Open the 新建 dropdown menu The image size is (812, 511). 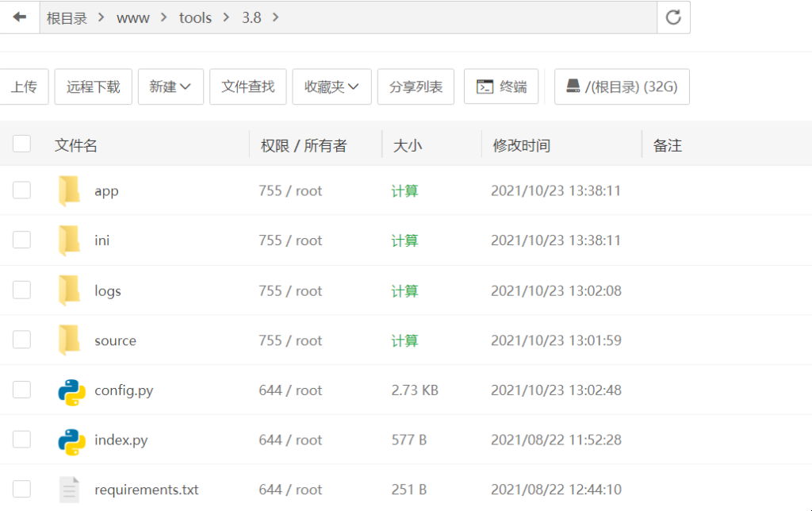pyautogui.click(x=170, y=86)
